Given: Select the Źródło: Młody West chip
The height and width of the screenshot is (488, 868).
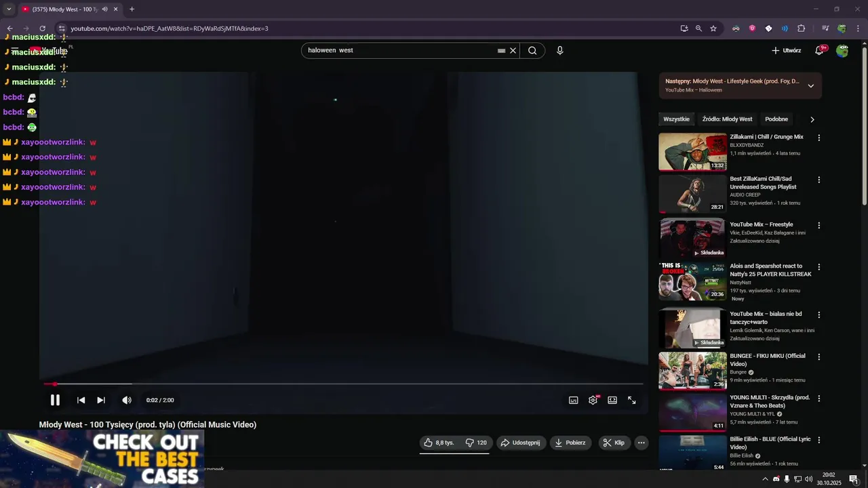Looking at the screenshot, I should pyautogui.click(x=727, y=119).
